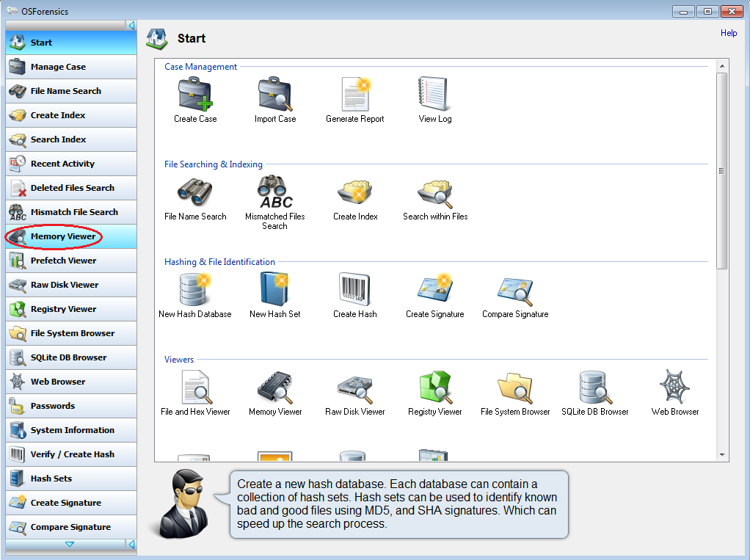Click the sidebar's bottom-right collapse arrow
This screenshot has height=560, width=750.
pyautogui.click(x=131, y=545)
